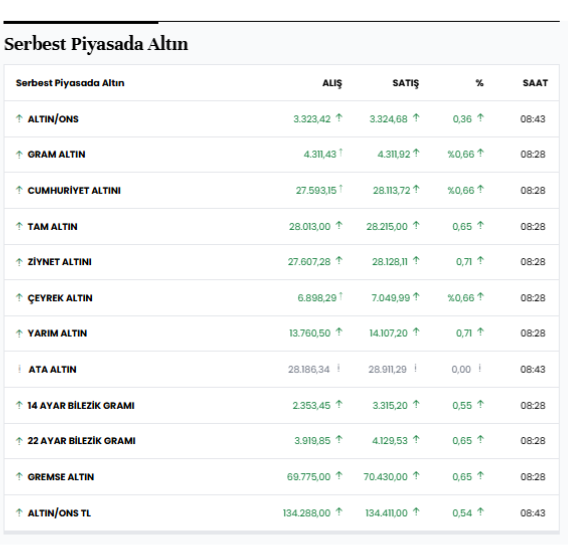568x545 pixels.
Task: Click the SATIŞ column header
Action: pos(406,83)
